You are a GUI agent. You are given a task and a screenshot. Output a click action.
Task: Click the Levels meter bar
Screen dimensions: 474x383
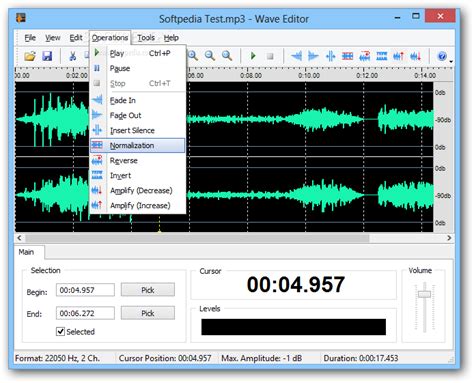(293, 327)
